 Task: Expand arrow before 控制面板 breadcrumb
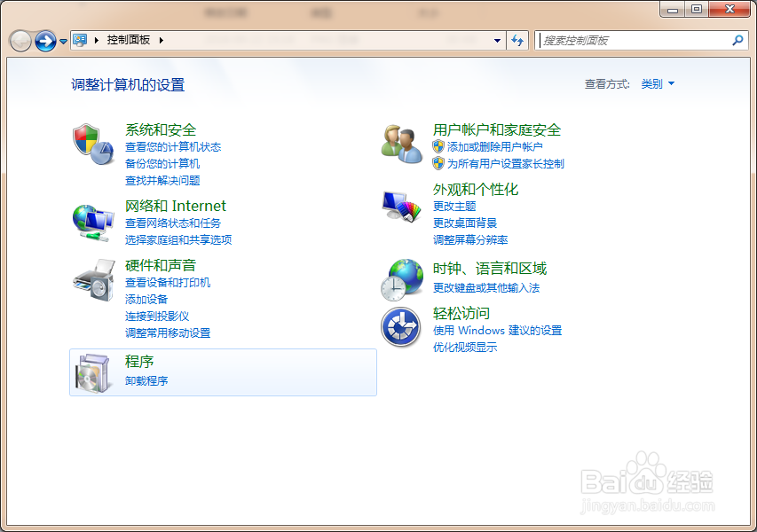click(97, 41)
